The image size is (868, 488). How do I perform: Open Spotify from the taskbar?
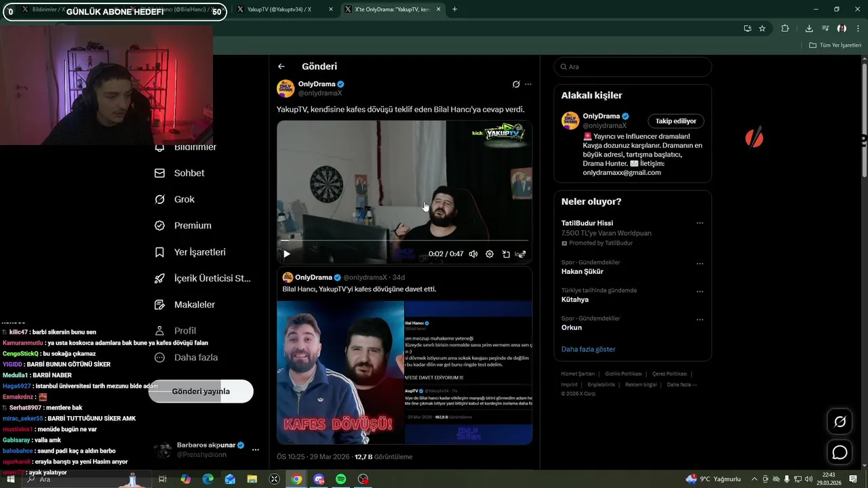[x=341, y=479]
